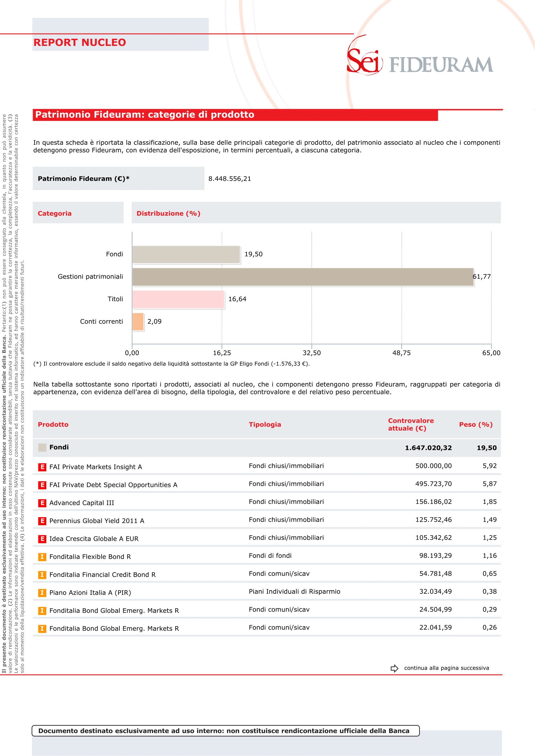535x756 pixels.
Task: Click the E badge beside FAI Private Debt Special Opportunities A
Action: 42,485
